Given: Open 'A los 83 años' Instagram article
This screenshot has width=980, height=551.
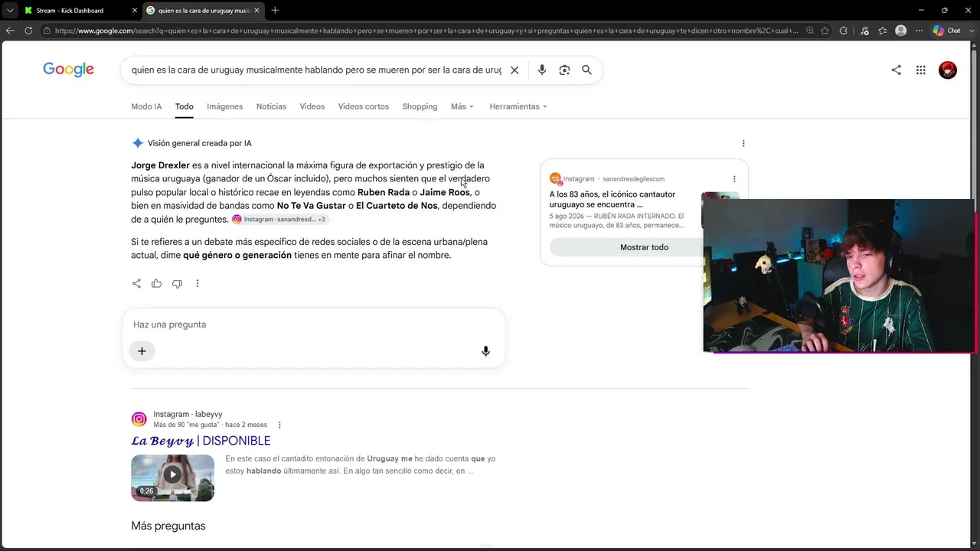Looking at the screenshot, I should 612,200.
